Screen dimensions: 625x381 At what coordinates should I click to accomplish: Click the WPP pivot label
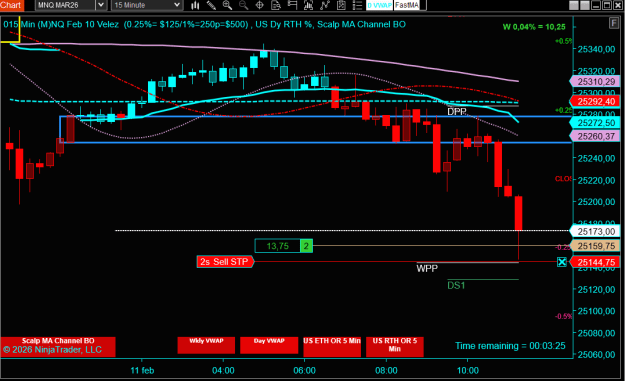pyautogui.click(x=427, y=269)
